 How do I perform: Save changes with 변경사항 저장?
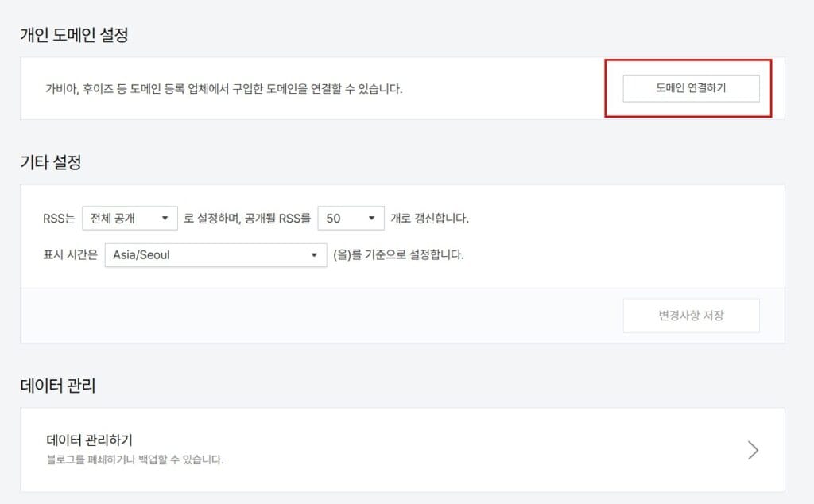[691, 315]
